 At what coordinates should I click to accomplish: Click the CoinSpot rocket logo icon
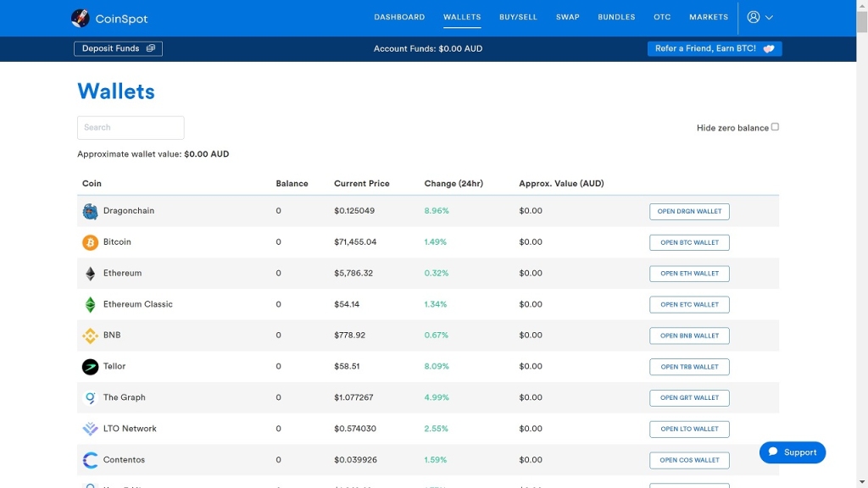[81, 19]
